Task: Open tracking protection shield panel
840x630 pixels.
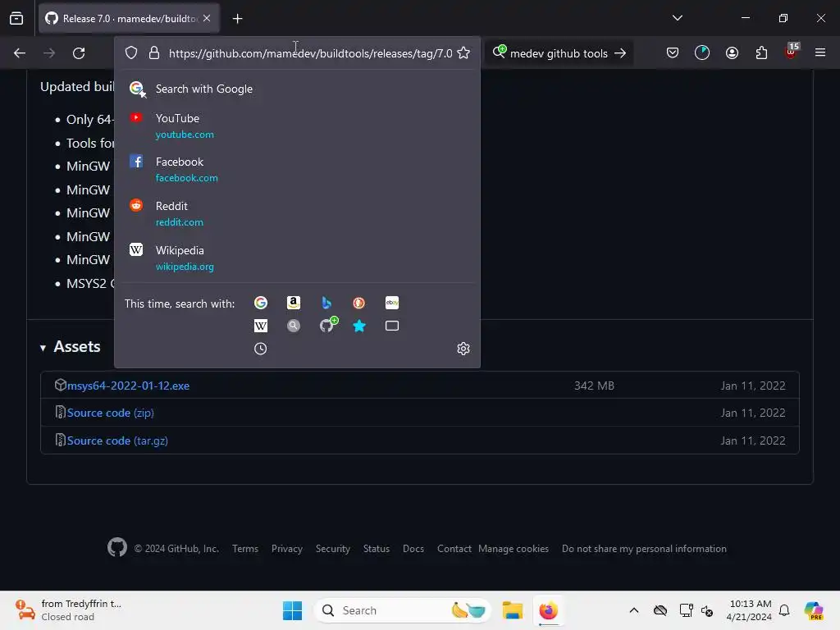Action: coord(131,53)
